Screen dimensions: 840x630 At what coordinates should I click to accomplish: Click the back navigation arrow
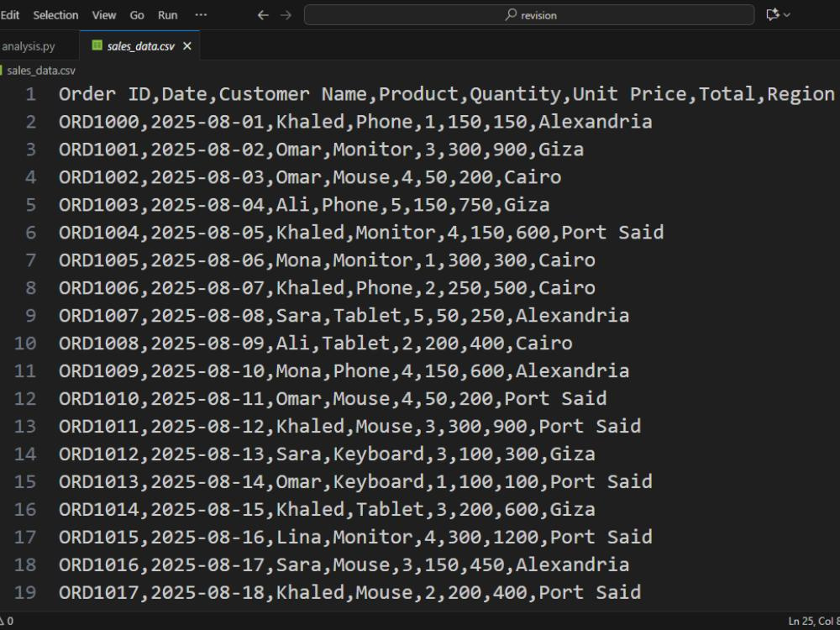click(262, 14)
